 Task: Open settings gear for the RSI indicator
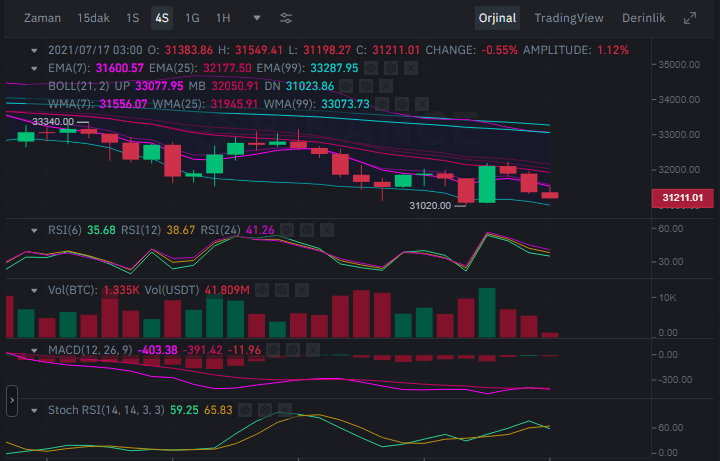(x=307, y=230)
